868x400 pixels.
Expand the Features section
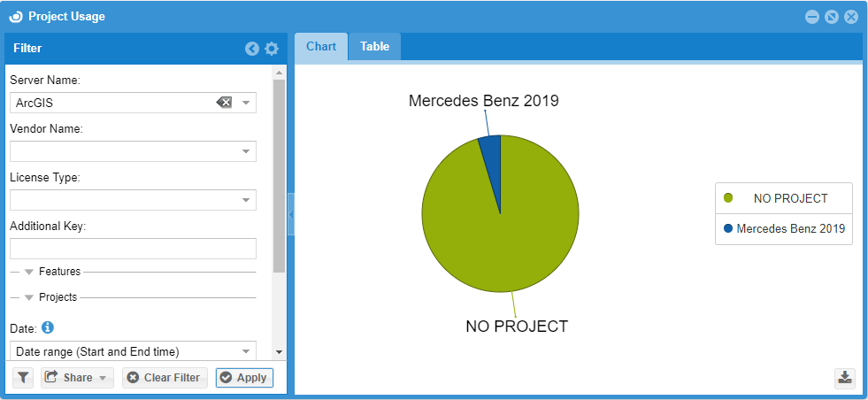click(x=29, y=272)
